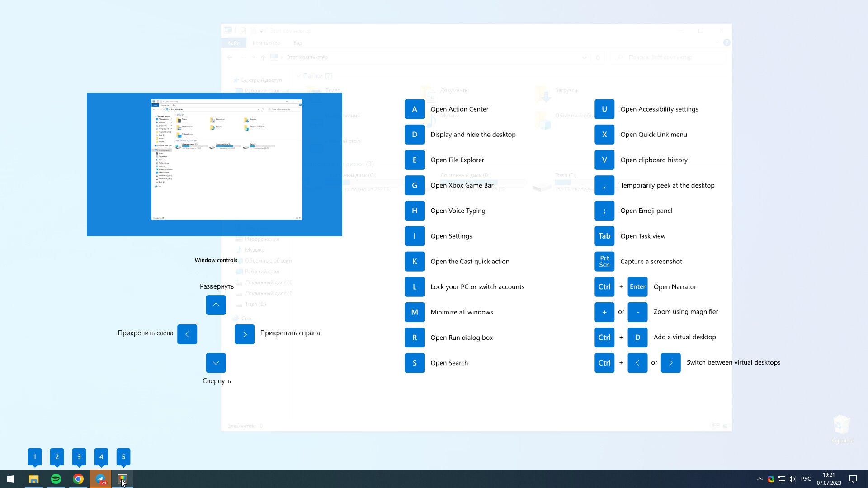Click the A key tile for Action Center

414,109
